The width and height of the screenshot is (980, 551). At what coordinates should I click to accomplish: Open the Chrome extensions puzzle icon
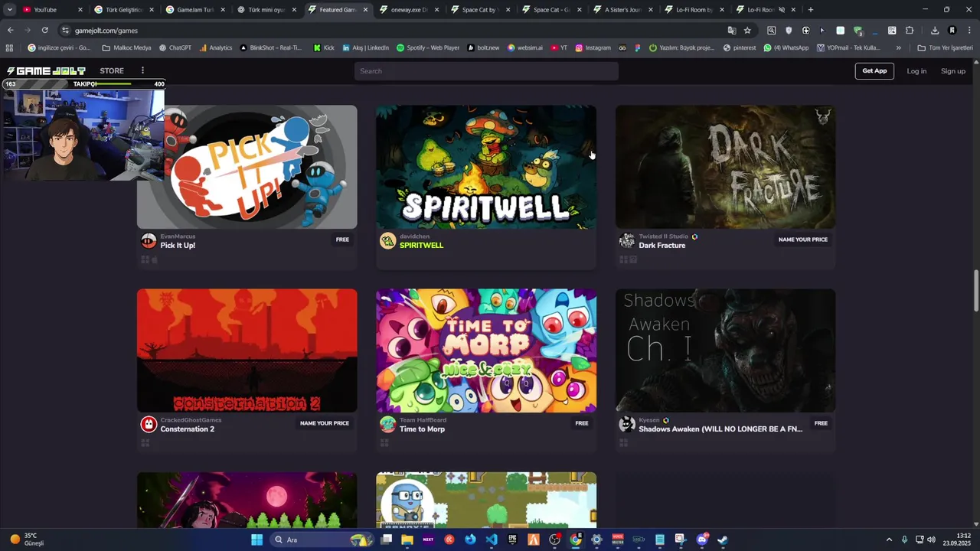click(x=910, y=30)
